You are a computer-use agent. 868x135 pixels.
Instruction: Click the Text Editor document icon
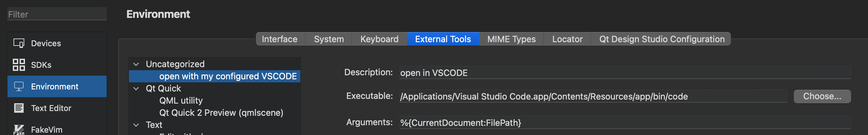(19, 108)
